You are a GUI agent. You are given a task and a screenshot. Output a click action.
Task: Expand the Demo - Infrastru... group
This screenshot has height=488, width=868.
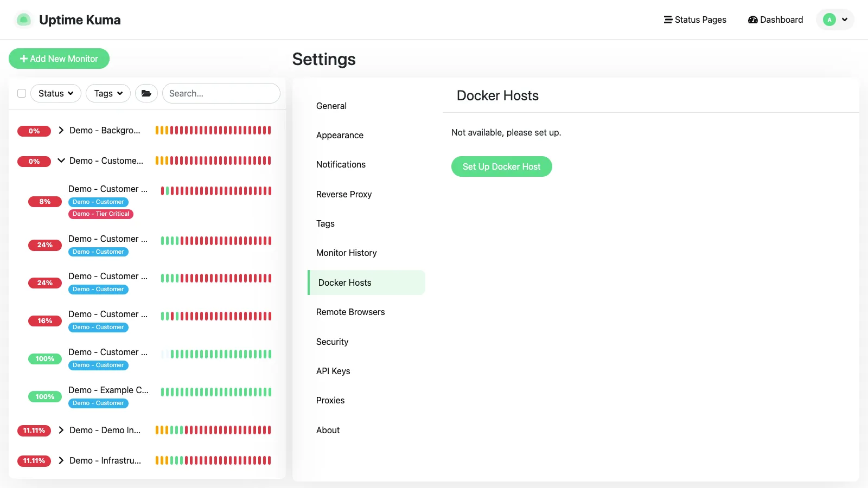click(x=61, y=460)
